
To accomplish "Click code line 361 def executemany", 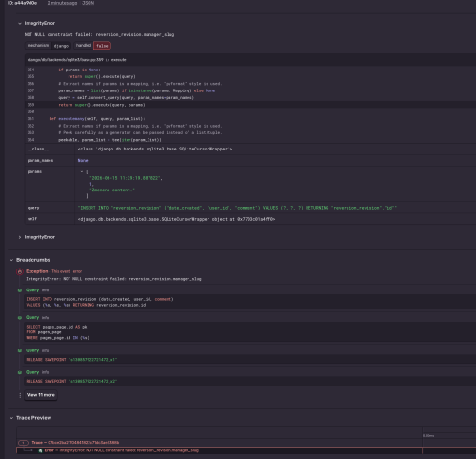I will coord(250,119).
